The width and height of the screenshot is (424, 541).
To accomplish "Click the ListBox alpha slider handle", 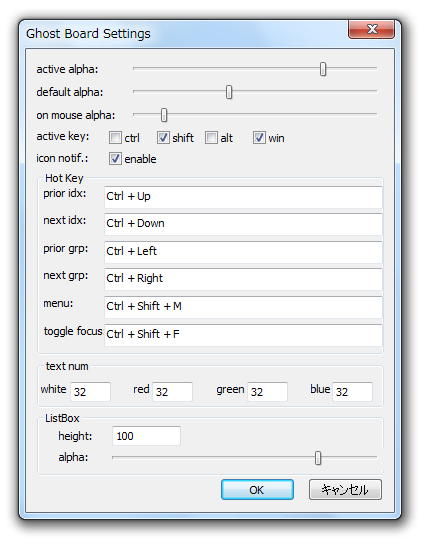I will [x=318, y=458].
